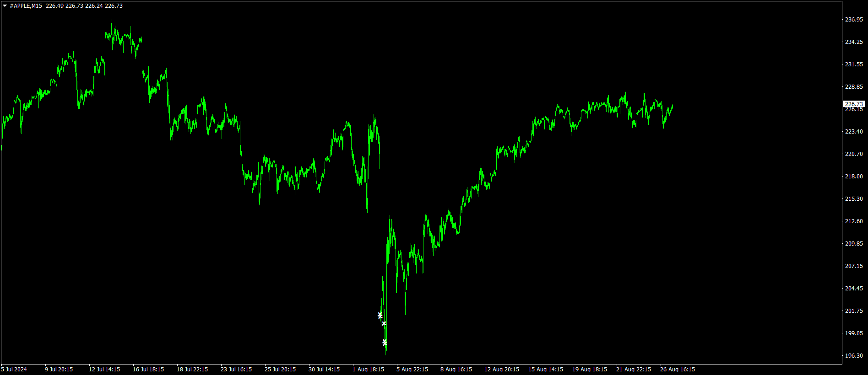Click the 26 Aug 16:15 time label

pos(677,370)
